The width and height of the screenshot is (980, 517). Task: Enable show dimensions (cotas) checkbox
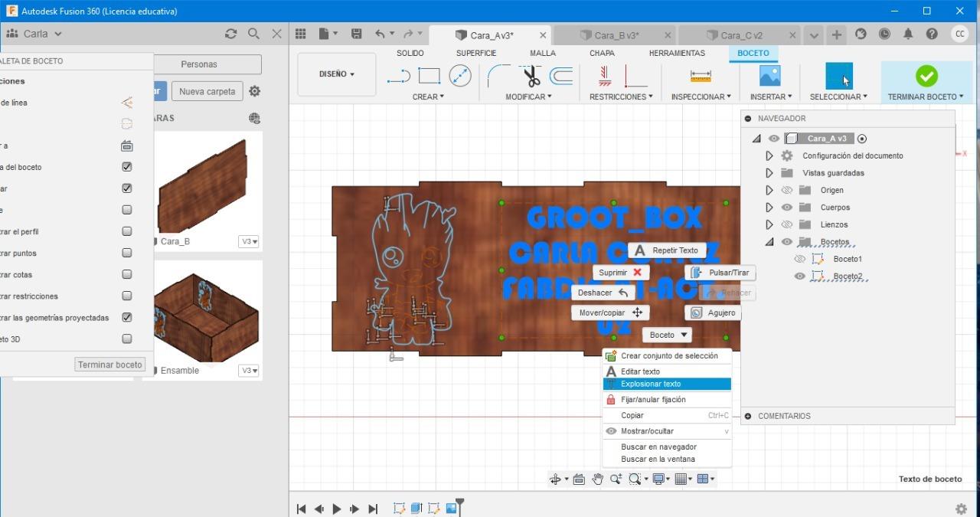pos(127,273)
